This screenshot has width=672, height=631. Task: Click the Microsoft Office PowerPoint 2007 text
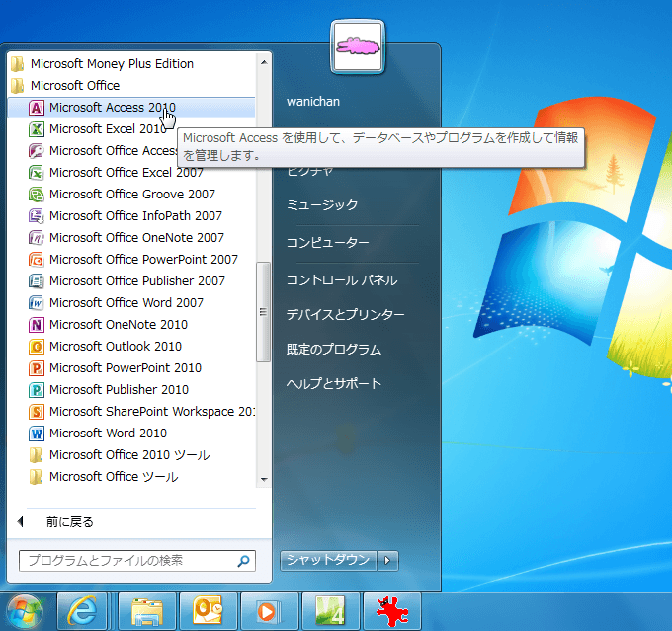click(143, 259)
